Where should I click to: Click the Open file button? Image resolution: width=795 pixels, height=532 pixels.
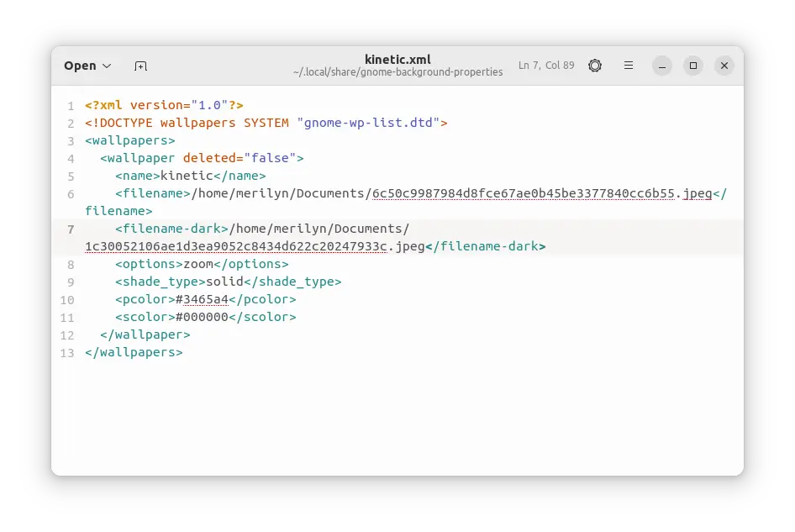pos(80,66)
